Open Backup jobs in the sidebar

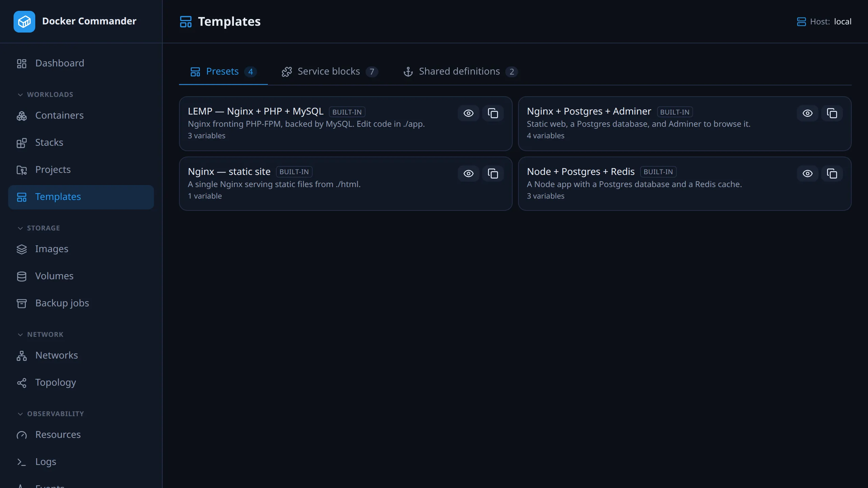(81, 303)
